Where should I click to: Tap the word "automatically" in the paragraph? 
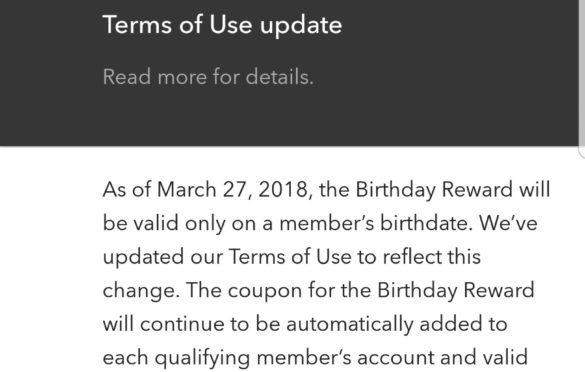pyautogui.click(x=350, y=324)
